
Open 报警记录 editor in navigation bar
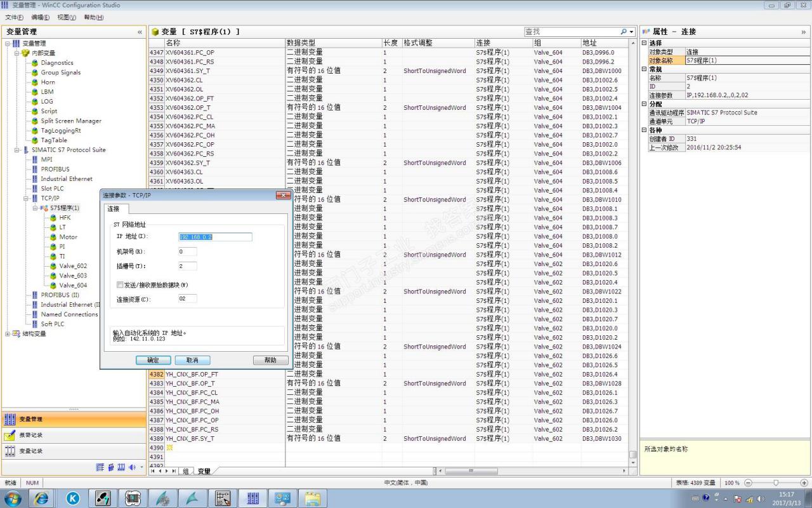[x=74, y=435]
